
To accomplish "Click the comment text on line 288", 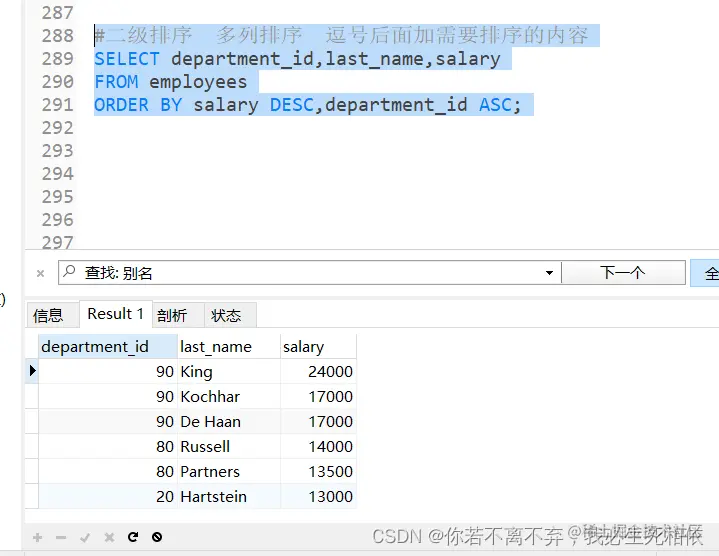I will (341, 35).
